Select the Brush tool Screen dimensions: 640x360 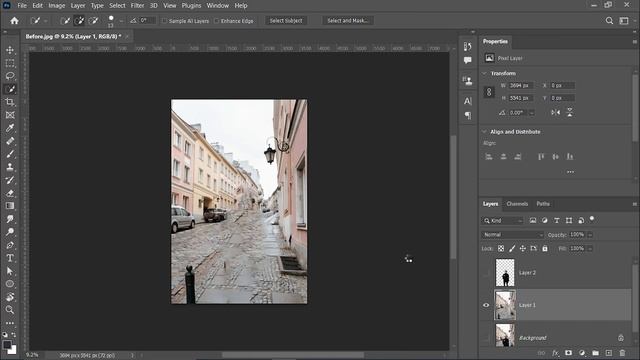[x=10, y=154]
